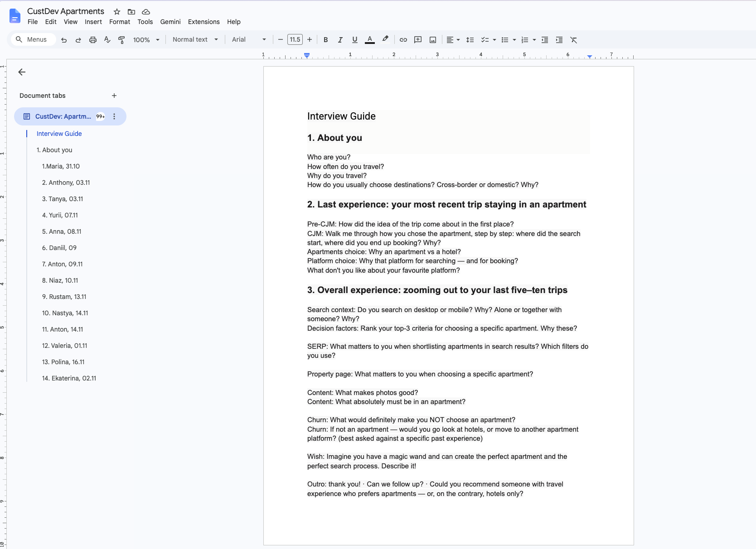The height and width of the screenshot is (549, 756).
Task: Search the Menus box
Action: (x=34, y=39)
